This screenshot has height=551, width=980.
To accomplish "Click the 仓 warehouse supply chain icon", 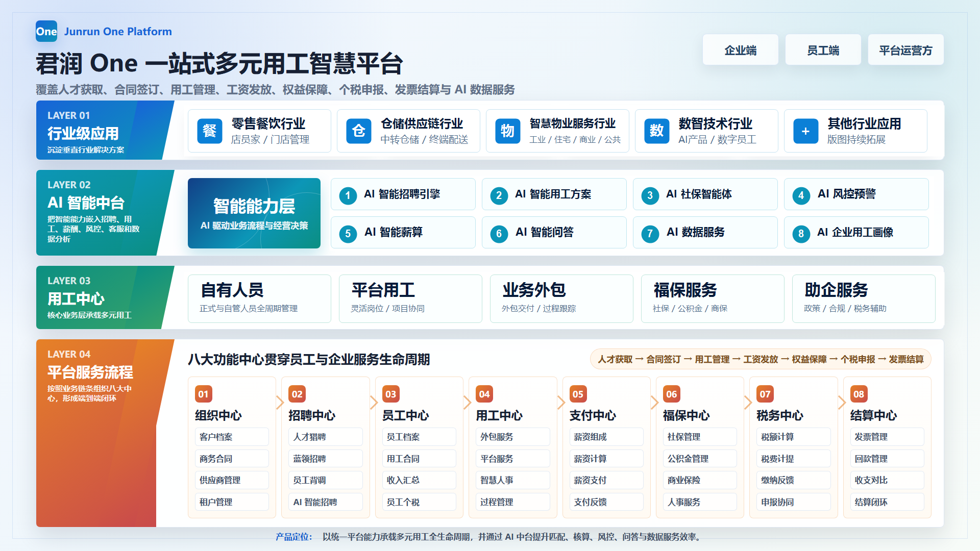I will (x=359, y=131).
